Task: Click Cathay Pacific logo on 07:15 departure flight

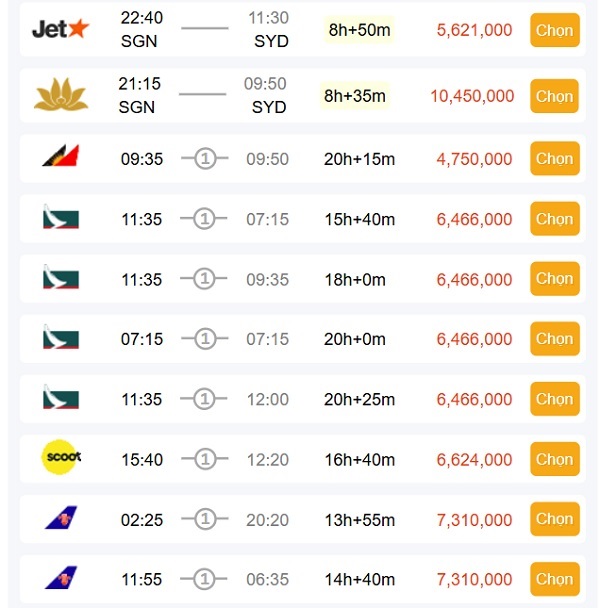Action: [61, 338]
